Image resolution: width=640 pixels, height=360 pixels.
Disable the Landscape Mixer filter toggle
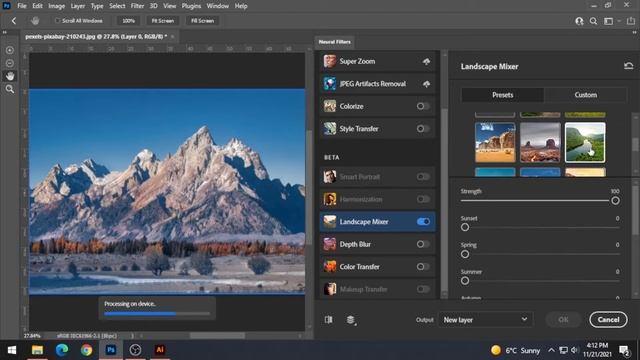pos(423,222)
